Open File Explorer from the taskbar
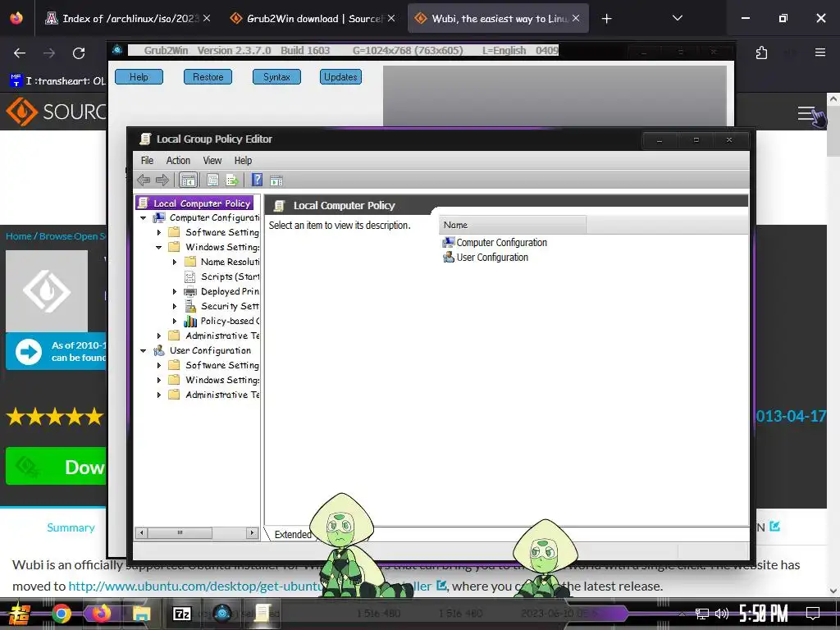This screenshot has height=630, width=840. click(x=141, y=614)
